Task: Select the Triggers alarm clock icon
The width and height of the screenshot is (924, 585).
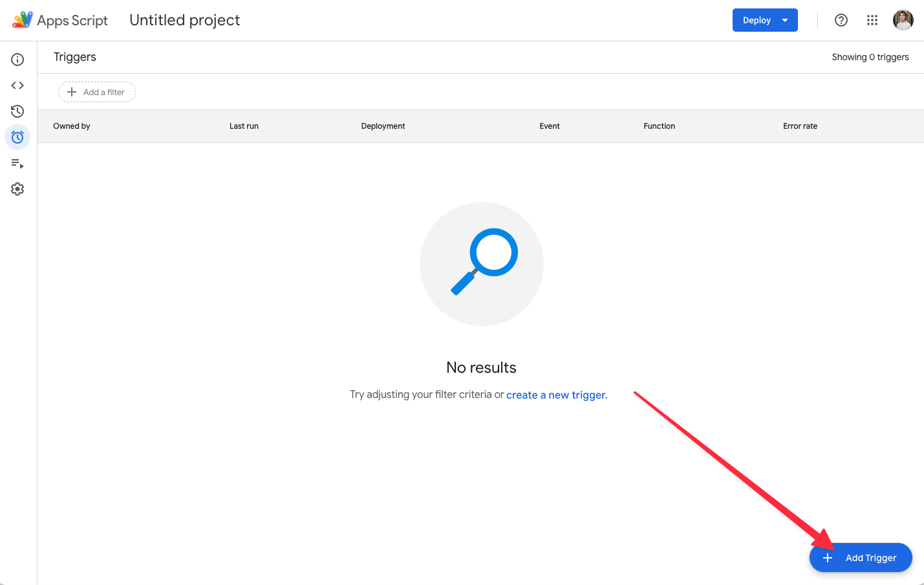Action: [x=17, y=137]
